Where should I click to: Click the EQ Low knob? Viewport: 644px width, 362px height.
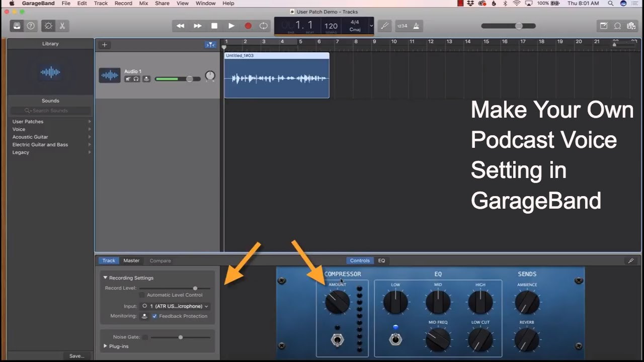(x=395, y=302)
